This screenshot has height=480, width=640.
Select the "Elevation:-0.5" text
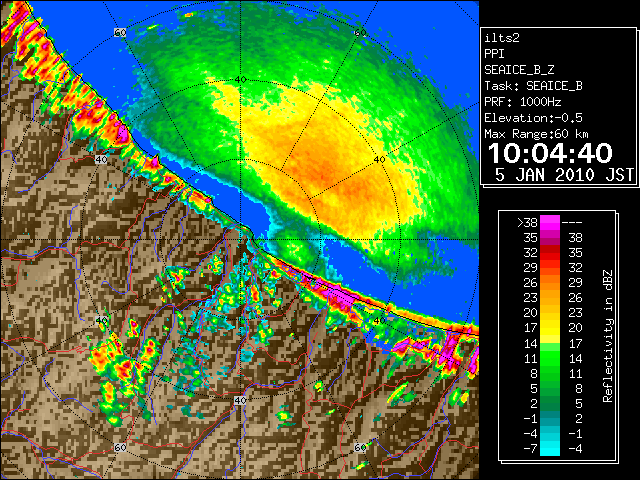533,118
